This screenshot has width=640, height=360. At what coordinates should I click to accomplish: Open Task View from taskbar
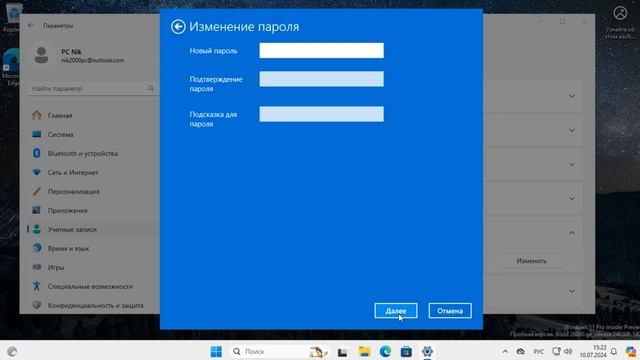pyautogui.click(x=342, y=351)
